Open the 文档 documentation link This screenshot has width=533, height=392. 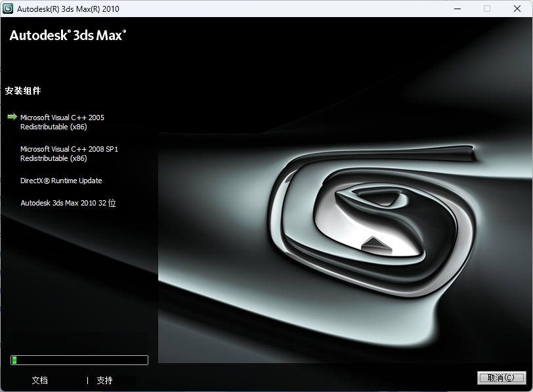39,380
